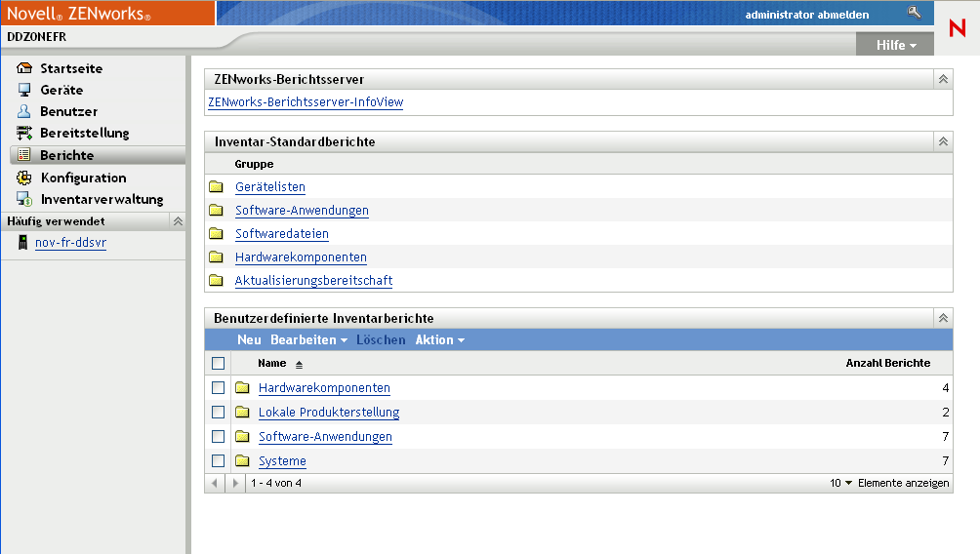Open Konfiguration in the navigation menu
980x554 pixels.
(x=83, y=178)
